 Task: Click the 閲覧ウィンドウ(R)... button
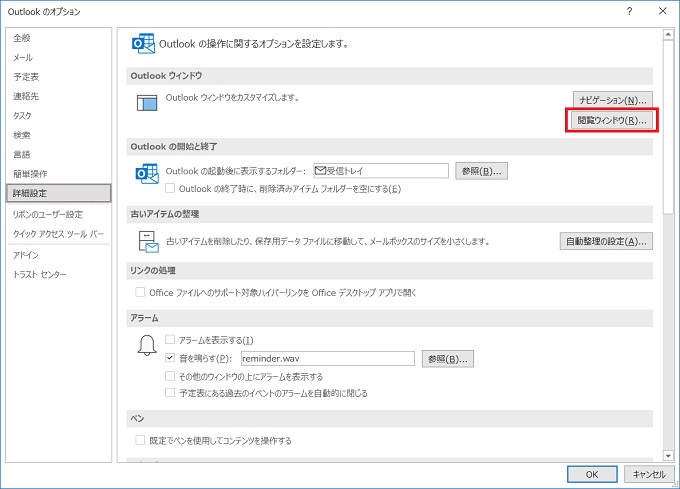tap(612, 120)
